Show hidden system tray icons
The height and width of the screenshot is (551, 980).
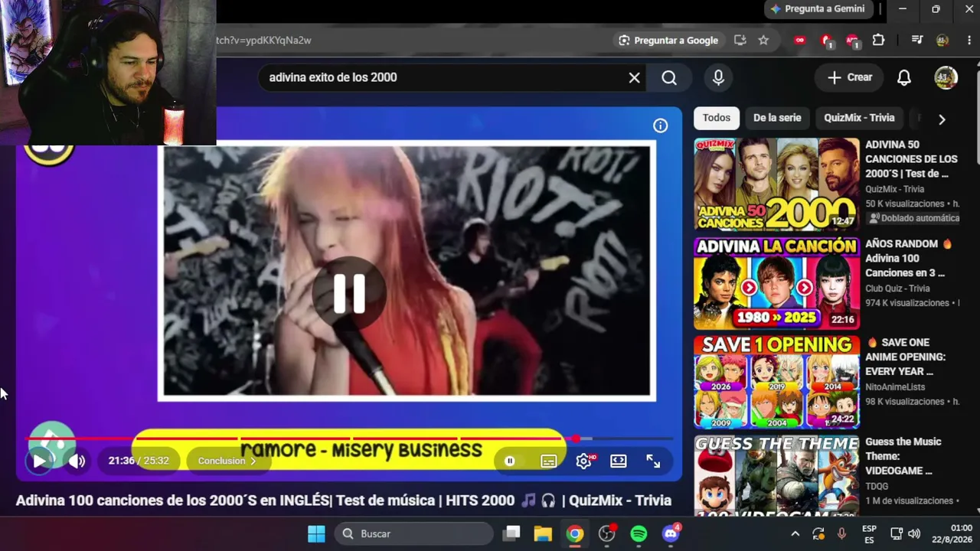coord(795,533)
